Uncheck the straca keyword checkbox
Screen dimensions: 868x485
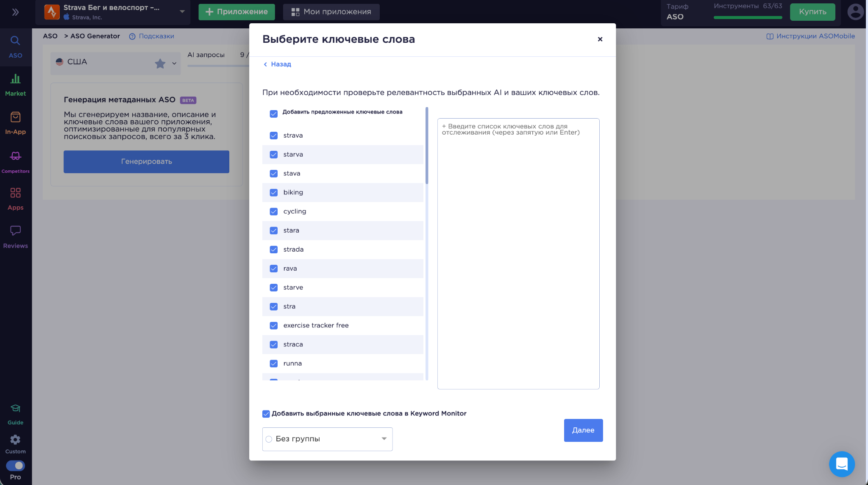274,344
